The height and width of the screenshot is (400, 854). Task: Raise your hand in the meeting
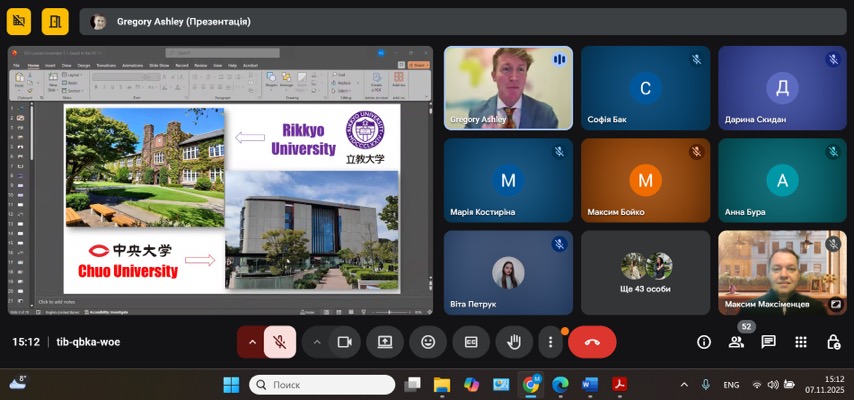(x=514, y=342)
